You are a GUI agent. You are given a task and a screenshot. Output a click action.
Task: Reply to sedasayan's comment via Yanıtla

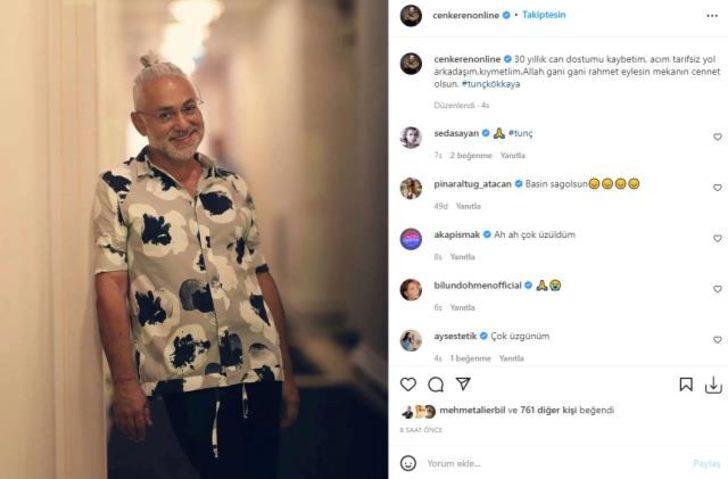513,155
